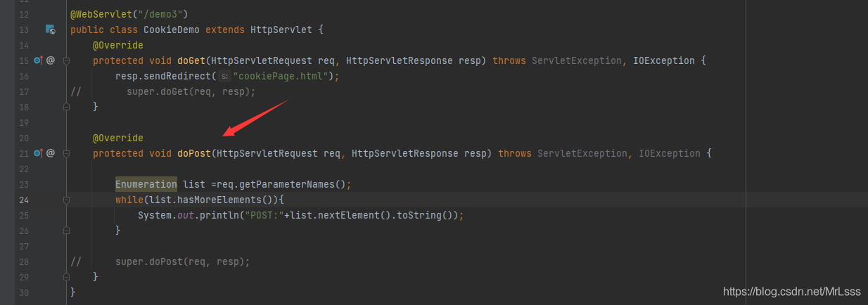Click the @ annotation gutter icon on line 21
Viewport: 868px width, 305px height.
[51, 153]
